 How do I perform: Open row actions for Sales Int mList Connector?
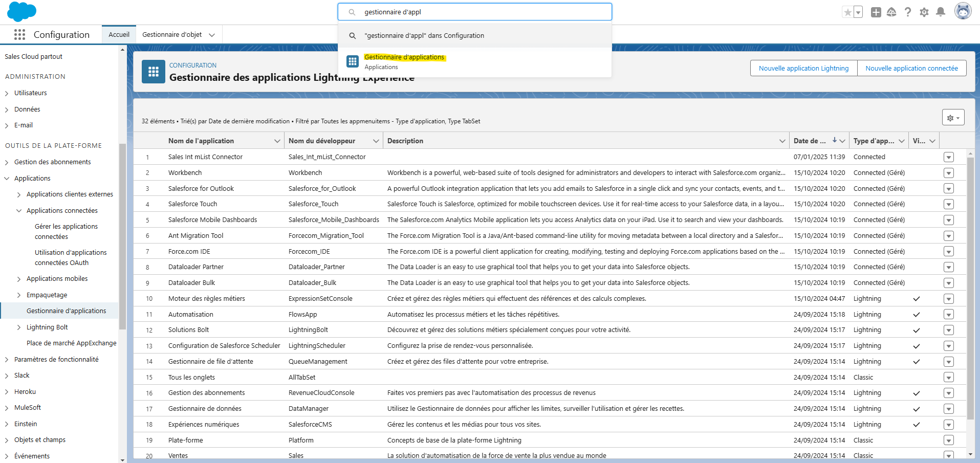pyautogui.click(x=949, y=157)
